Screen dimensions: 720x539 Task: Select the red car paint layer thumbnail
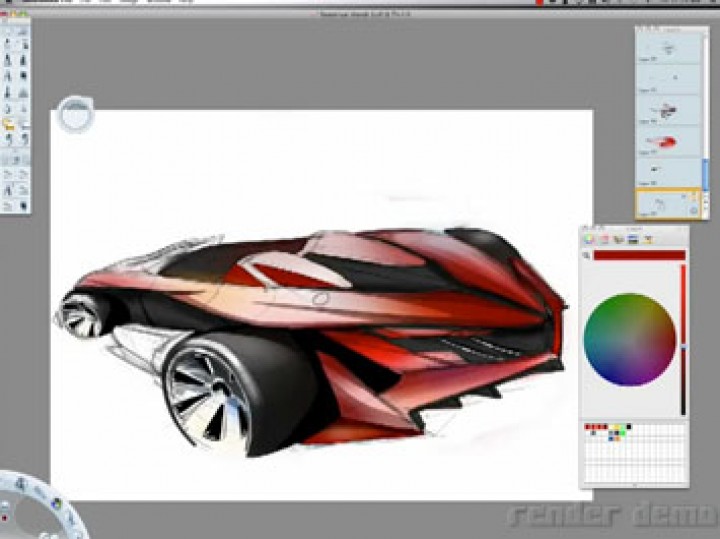669,141
